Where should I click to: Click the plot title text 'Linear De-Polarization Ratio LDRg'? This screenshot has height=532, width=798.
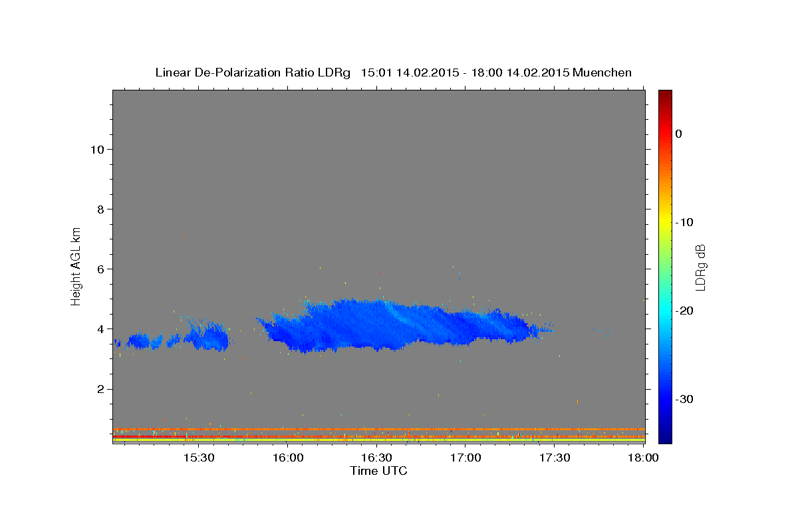[x=252, y=72]
